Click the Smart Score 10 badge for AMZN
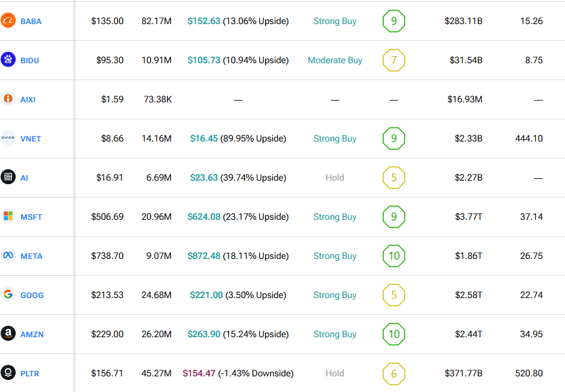The image size is (565, 392). 394,334
